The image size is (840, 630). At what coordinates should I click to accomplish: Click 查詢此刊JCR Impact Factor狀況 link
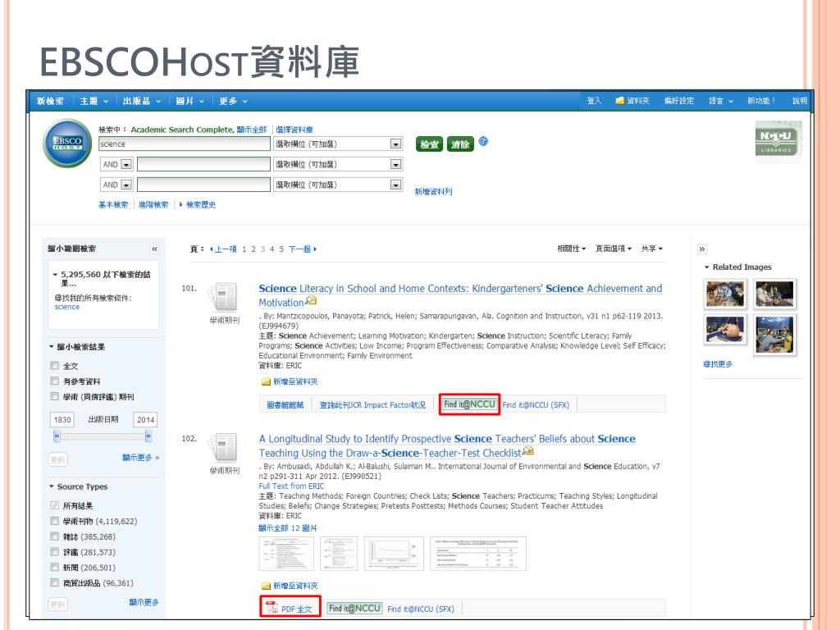click(x=372, y=405)
